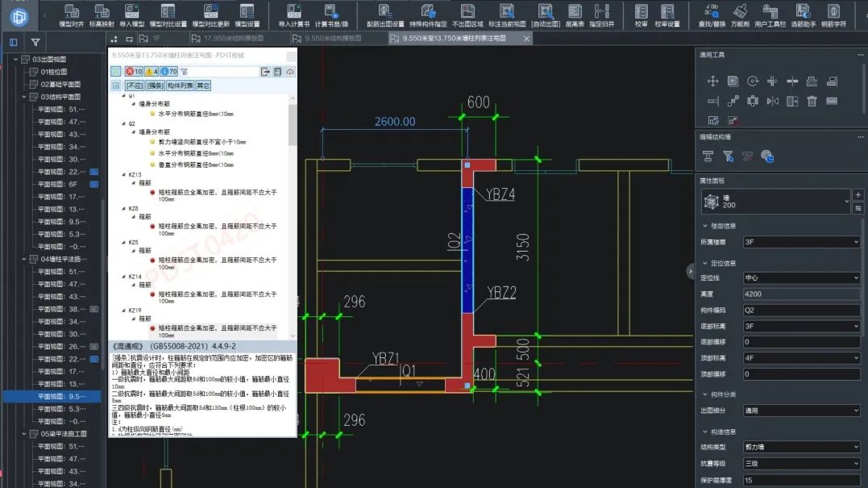Open the 结构类型 剪力墙 dropdown
Screen dimensions: 868x488
[x=801, y=447]
